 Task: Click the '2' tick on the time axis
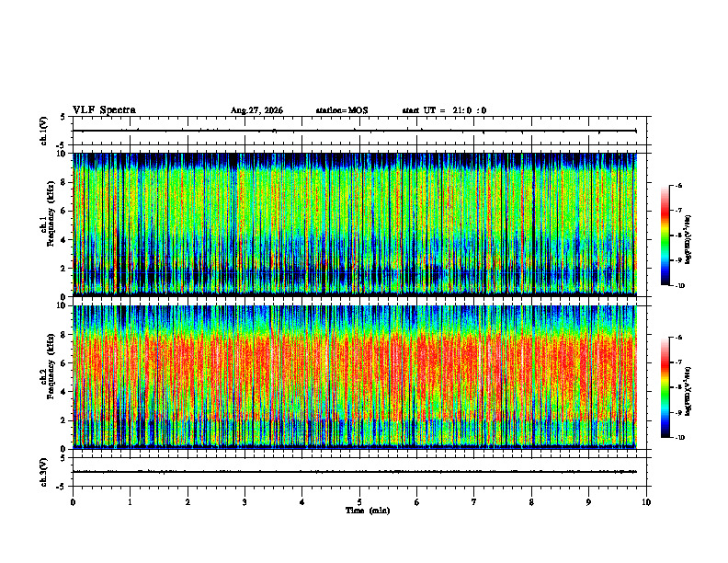[x=188, y=502]
